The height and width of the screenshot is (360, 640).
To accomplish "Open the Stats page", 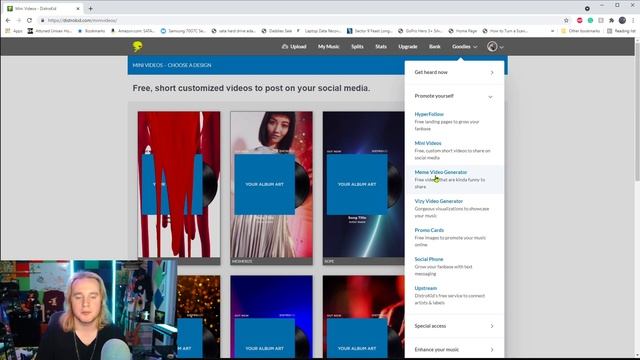I will 381,47.
